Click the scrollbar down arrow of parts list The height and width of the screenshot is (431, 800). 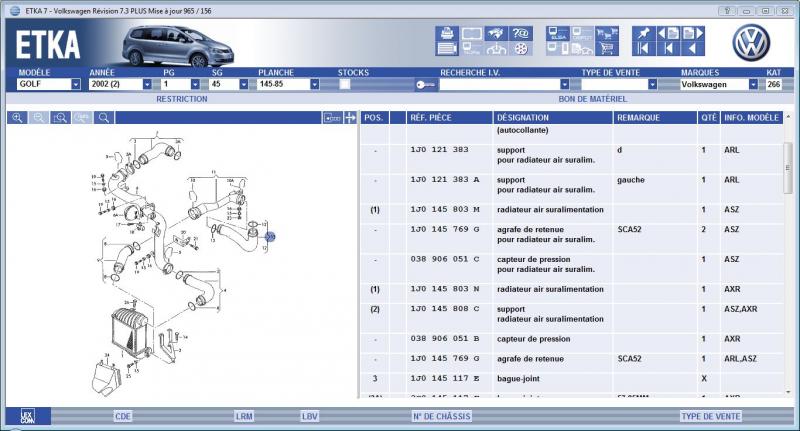click(x=788, y=392)
